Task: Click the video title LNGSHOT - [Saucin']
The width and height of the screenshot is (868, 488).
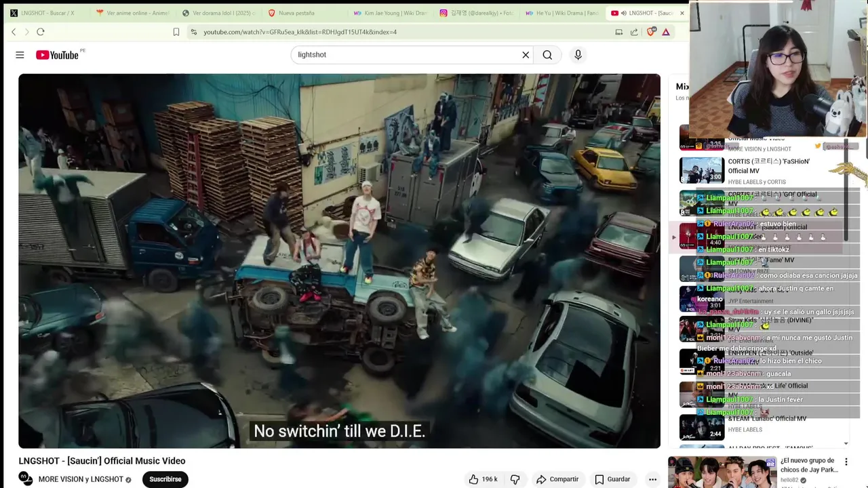Action: click(102, 461)
